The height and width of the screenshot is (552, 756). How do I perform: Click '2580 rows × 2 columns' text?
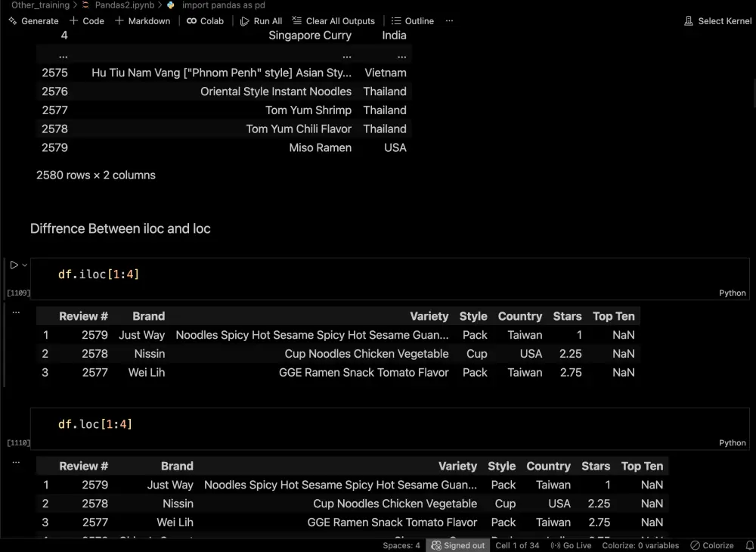[x=95, y=175]
